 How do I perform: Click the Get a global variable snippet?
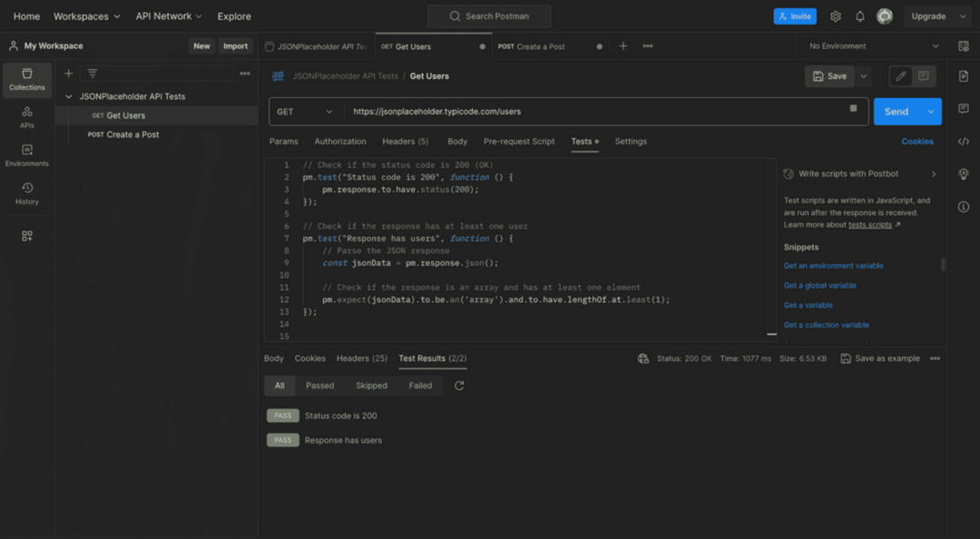[820, 285]
